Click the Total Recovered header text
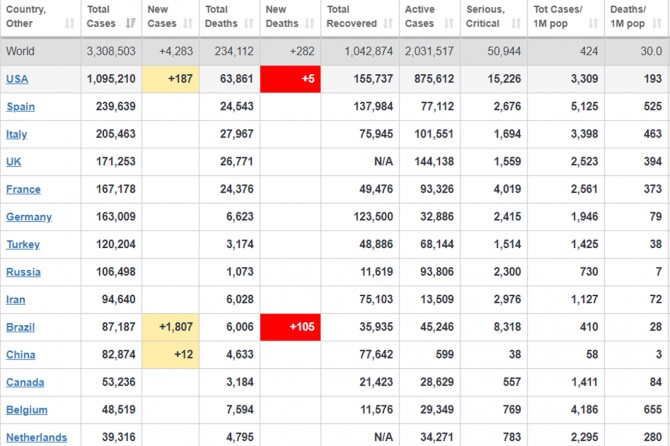The image size is (670, 446). [351, 16]
